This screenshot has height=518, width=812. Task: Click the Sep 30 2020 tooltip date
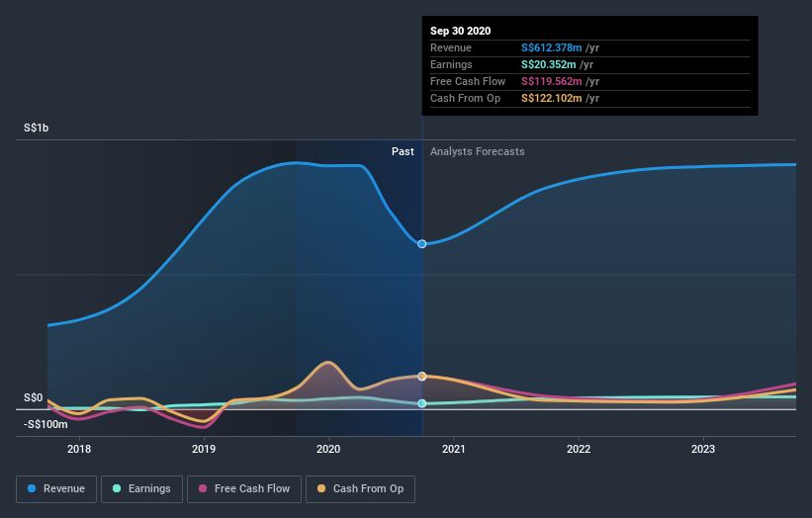point(460,31)
